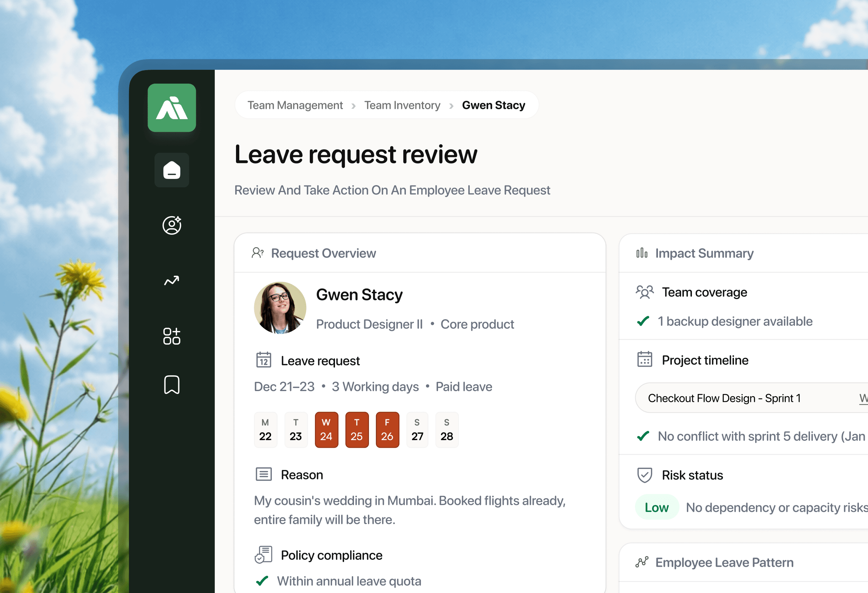Click Gwen Stacy's profile photo
Image resolution: width=868 pixels, height=593 pixels.
[x=280, y=307]
